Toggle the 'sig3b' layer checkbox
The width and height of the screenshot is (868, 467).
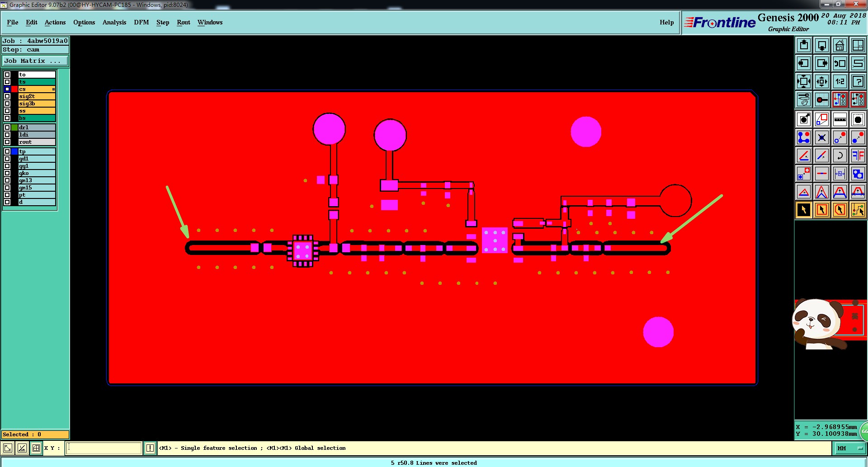tap(7, 104)
